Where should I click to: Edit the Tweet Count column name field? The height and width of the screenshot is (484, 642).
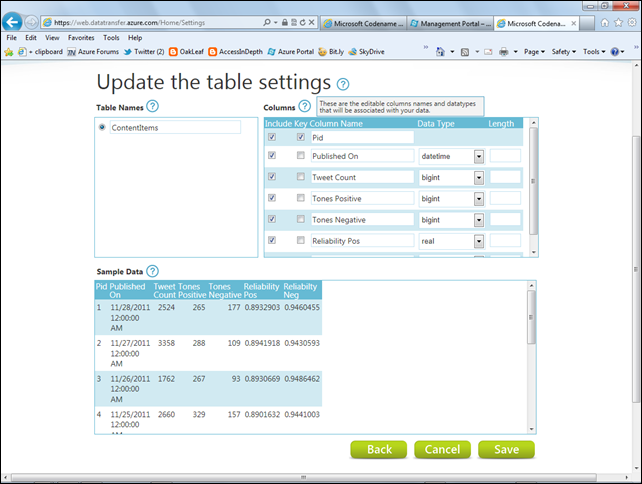(362, 177)
